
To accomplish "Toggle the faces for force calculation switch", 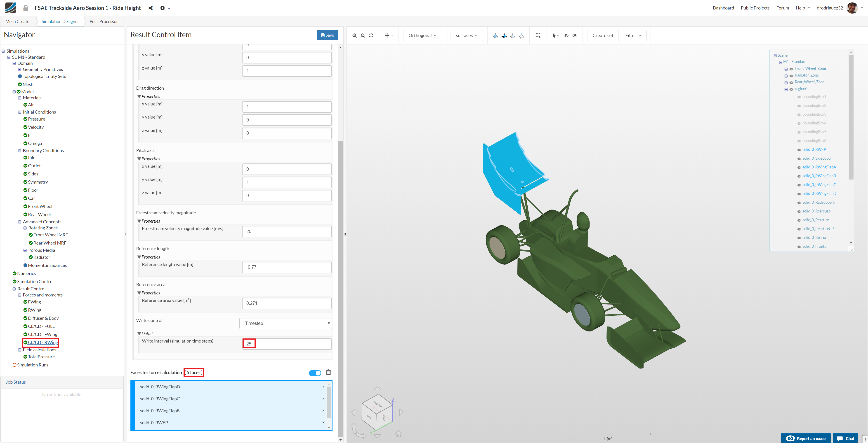I will click(x=315, y=373).
